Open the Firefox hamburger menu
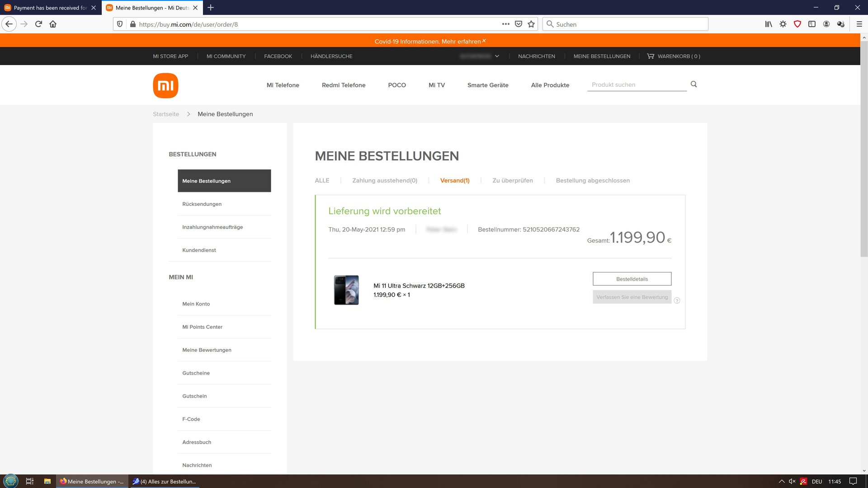868x488 pixels. pos(859,24)
